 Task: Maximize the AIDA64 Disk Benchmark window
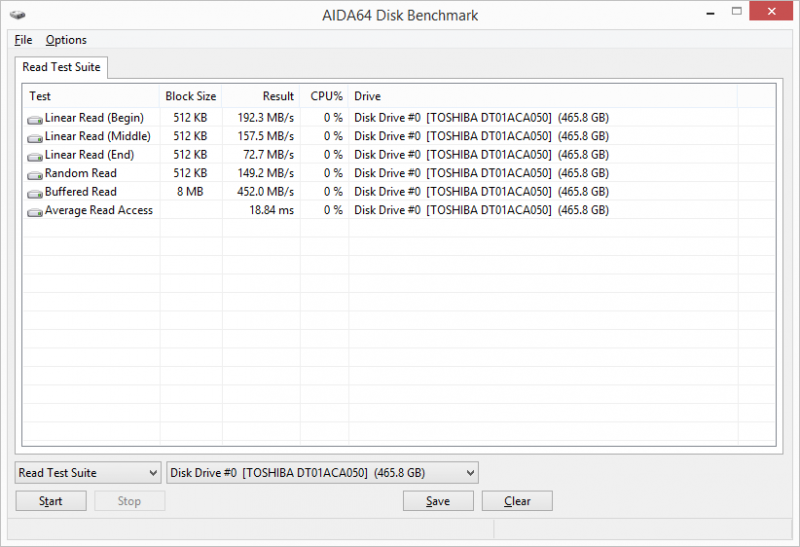[736, 11]
